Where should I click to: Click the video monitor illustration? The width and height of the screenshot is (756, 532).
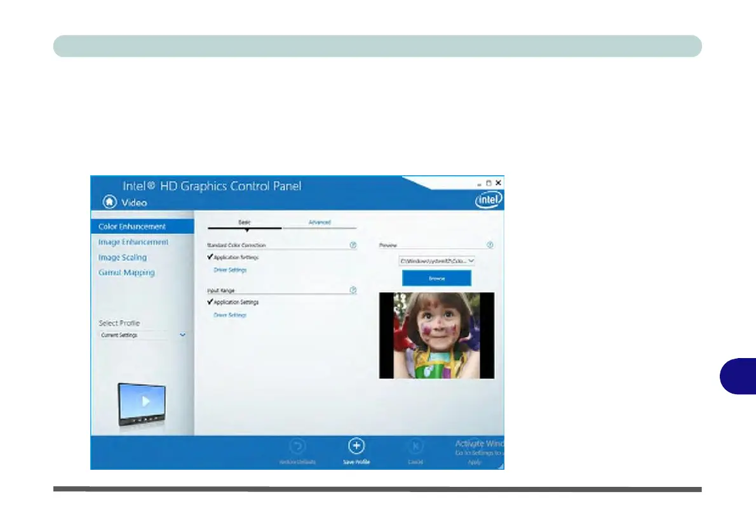tap(142, 405)
